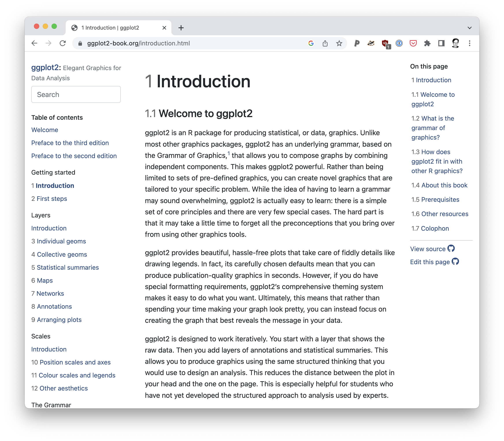Open the Pocket extension icon

[413, 43]
